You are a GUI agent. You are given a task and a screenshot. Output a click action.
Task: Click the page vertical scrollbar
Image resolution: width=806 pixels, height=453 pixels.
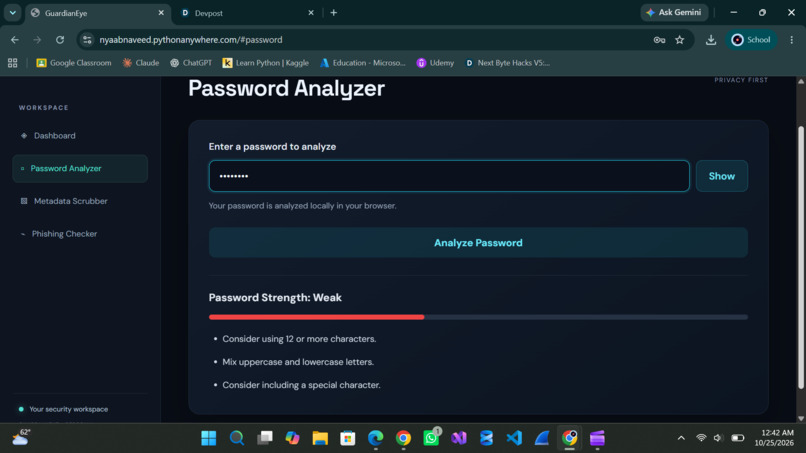pyautogui.click(x=800, y=257)
